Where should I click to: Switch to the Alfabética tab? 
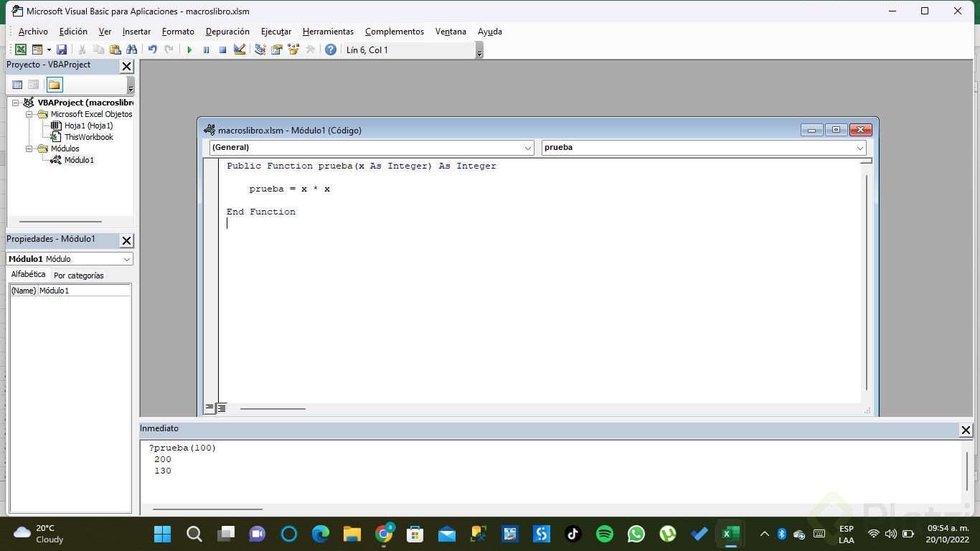tap(28, 275)
